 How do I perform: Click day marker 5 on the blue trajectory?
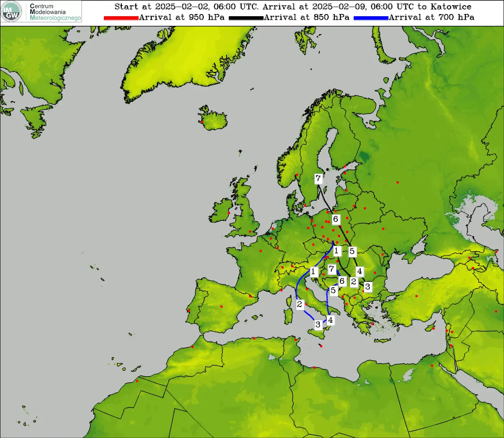tap(334, 291)
